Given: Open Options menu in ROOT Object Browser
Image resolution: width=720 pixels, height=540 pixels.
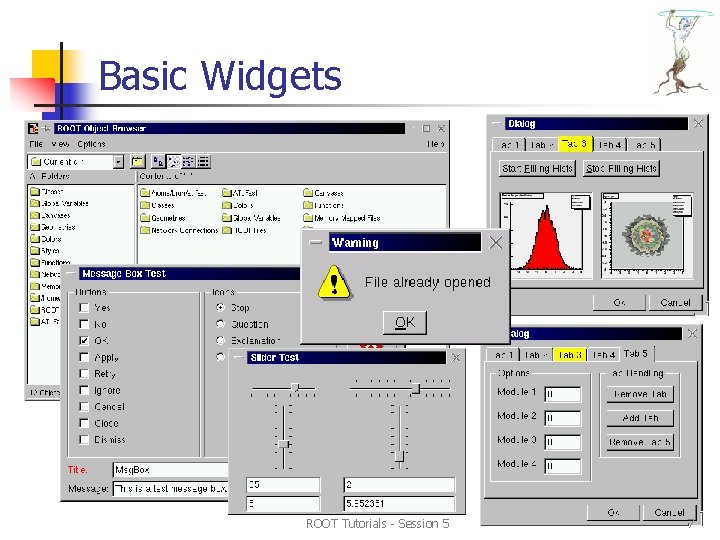Looking at the screenshot, I should [x=91, y=144].
